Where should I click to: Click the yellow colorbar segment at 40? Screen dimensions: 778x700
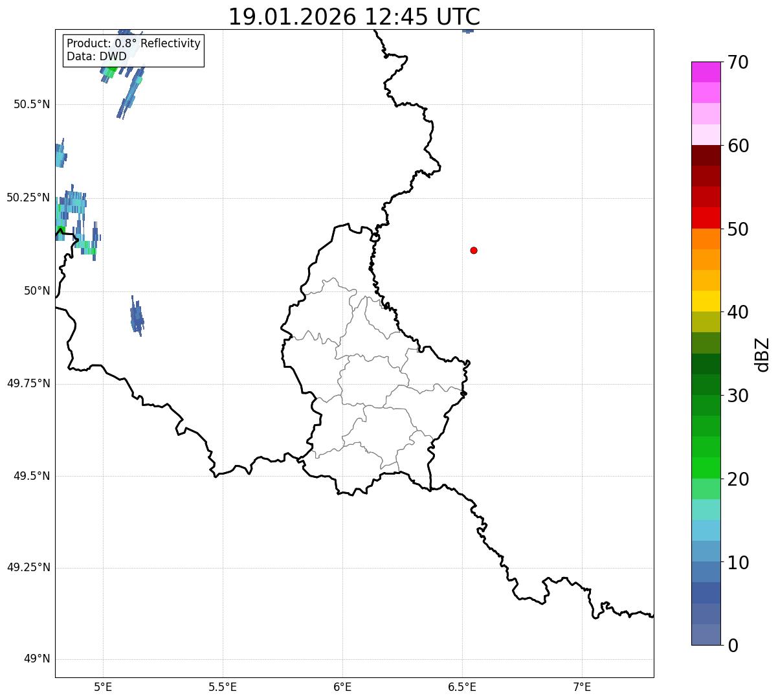[706, 302]
